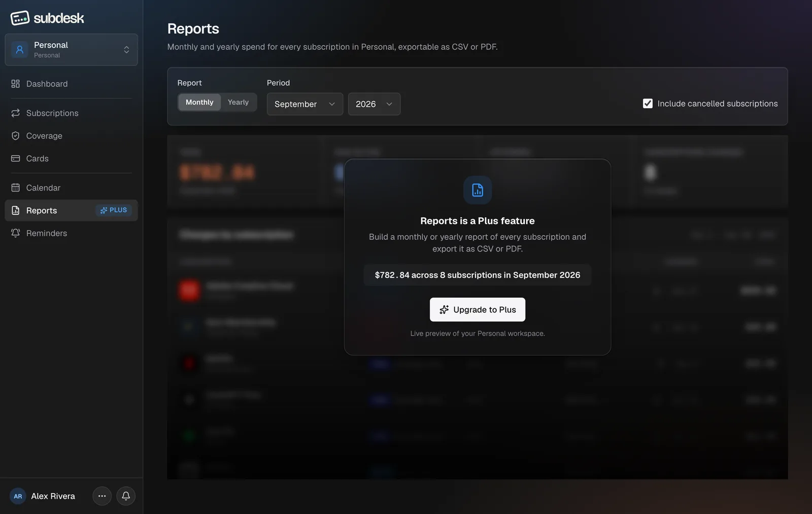Click 'Live preview of your Personal workspace' text
The width and height of the screenshot is (812, 514).
click(x=478, y=334)
